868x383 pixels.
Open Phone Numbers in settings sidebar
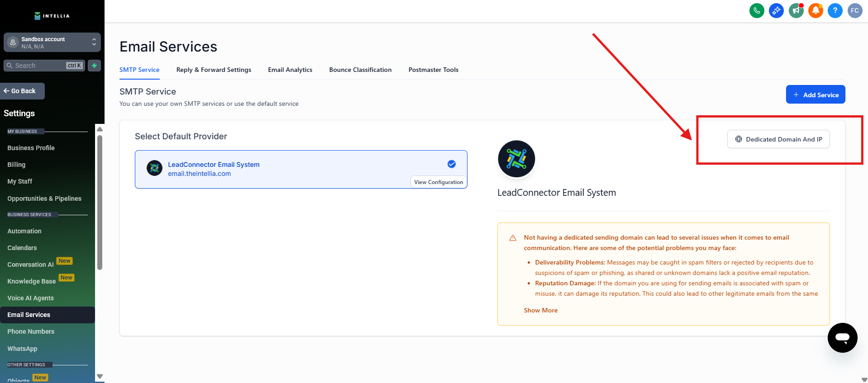point(31,331)
